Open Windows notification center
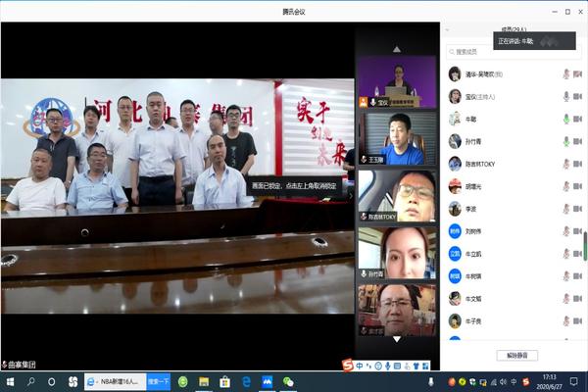588x392 pixels. [573, 382]
